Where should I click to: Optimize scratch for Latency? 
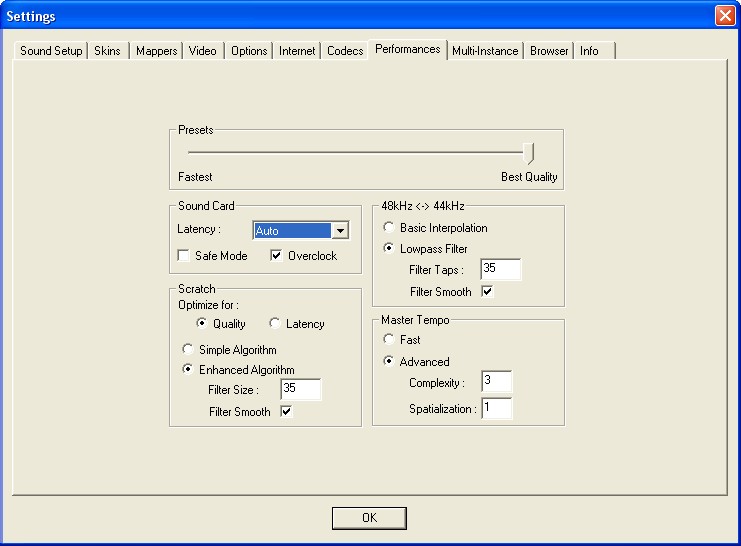click(275, 324)
